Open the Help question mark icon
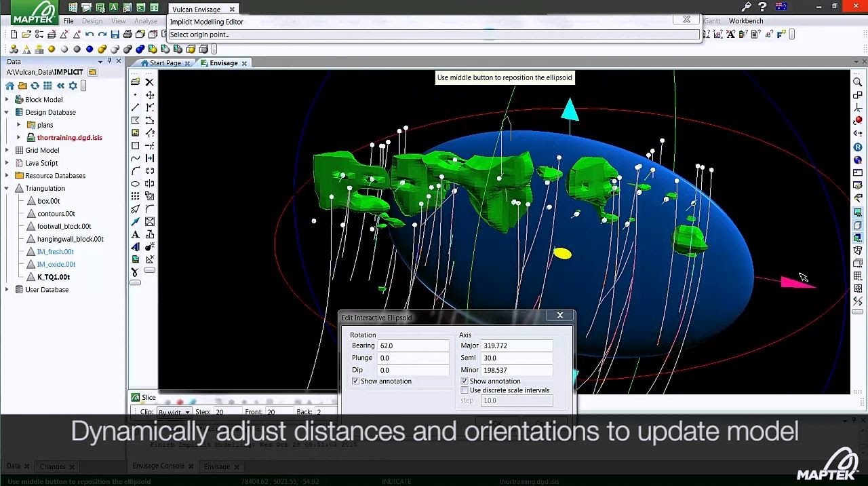 (762, 7)
